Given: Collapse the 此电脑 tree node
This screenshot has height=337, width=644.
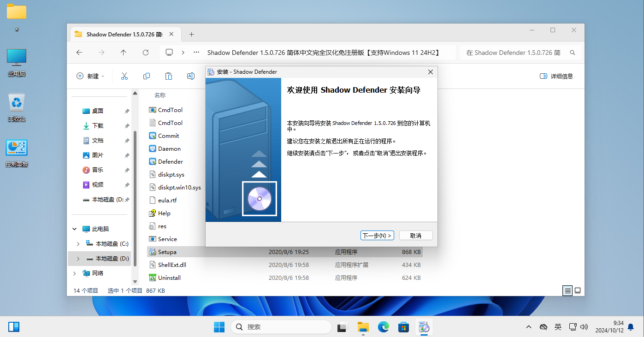Looking at the screenshot, I should coord(75,229).
